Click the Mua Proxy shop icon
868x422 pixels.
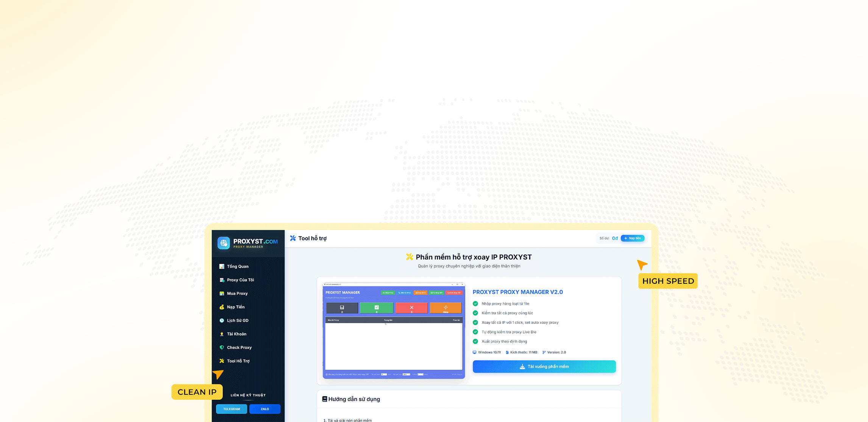tap(222, 293)
